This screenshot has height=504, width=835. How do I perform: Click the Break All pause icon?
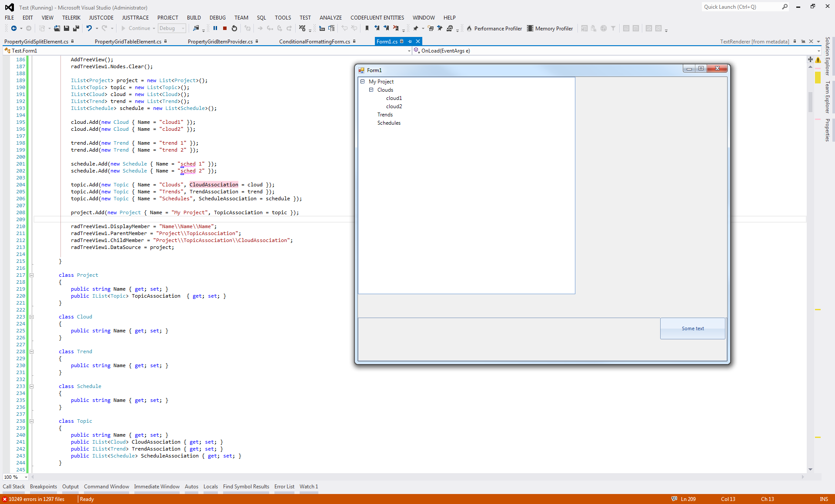(215, 28)
